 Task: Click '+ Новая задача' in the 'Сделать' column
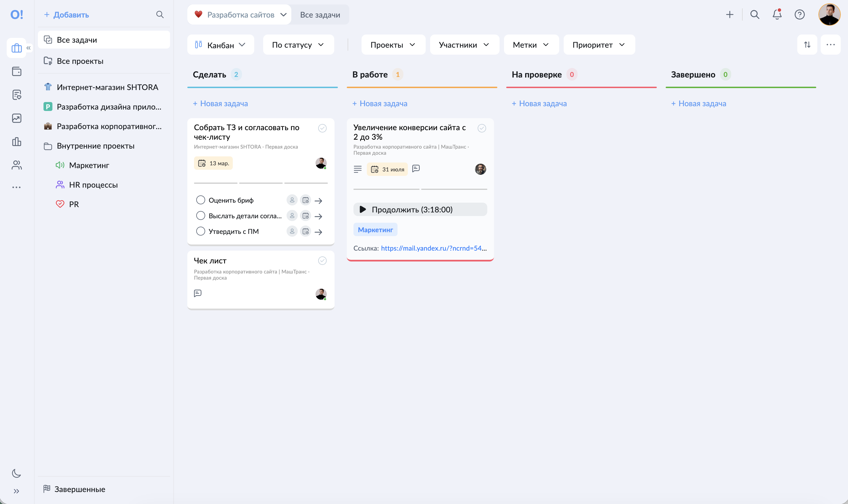(x=220, y=103)
